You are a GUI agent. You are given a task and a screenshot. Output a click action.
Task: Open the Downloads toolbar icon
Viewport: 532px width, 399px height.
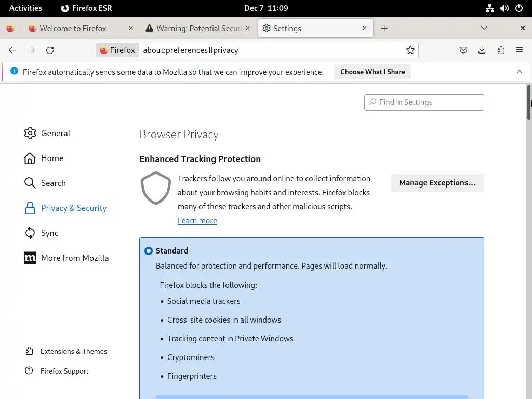482,50
